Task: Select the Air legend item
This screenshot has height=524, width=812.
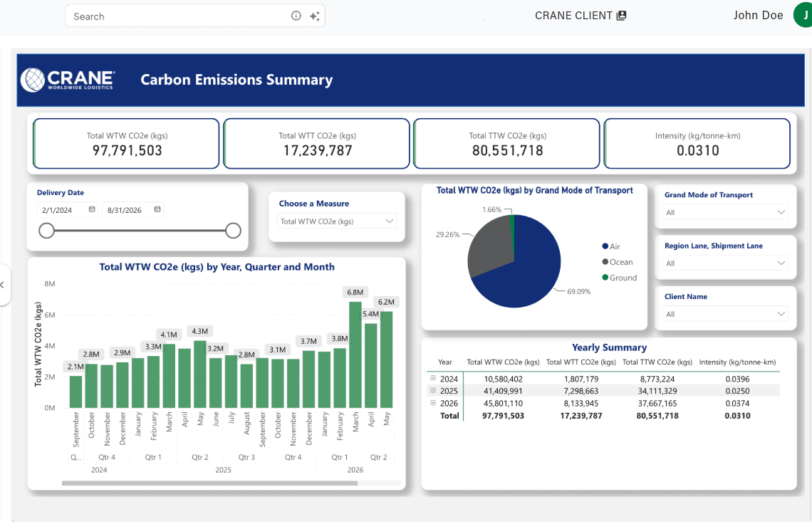Action: click(611, 246)
